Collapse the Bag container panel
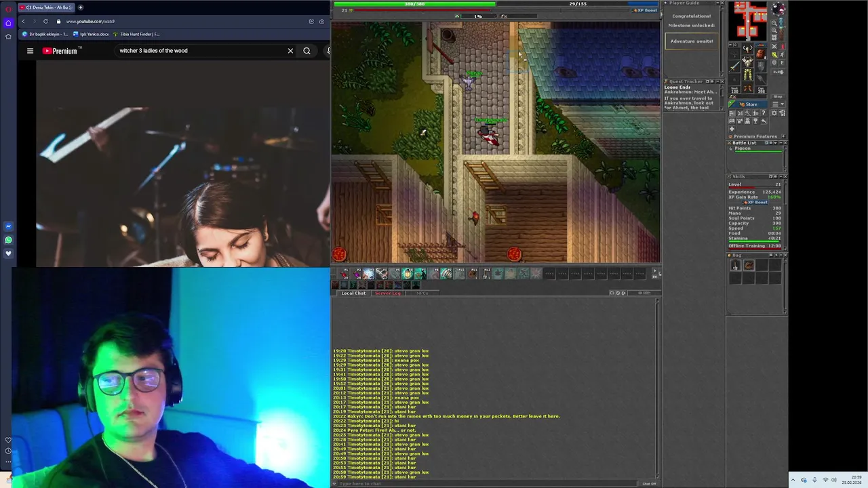Screen dimensions: 868x488 point(781,256)
